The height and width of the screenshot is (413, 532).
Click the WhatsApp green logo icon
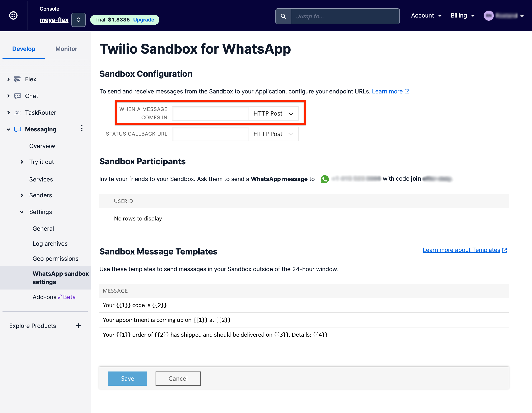[x=324, y=179]
